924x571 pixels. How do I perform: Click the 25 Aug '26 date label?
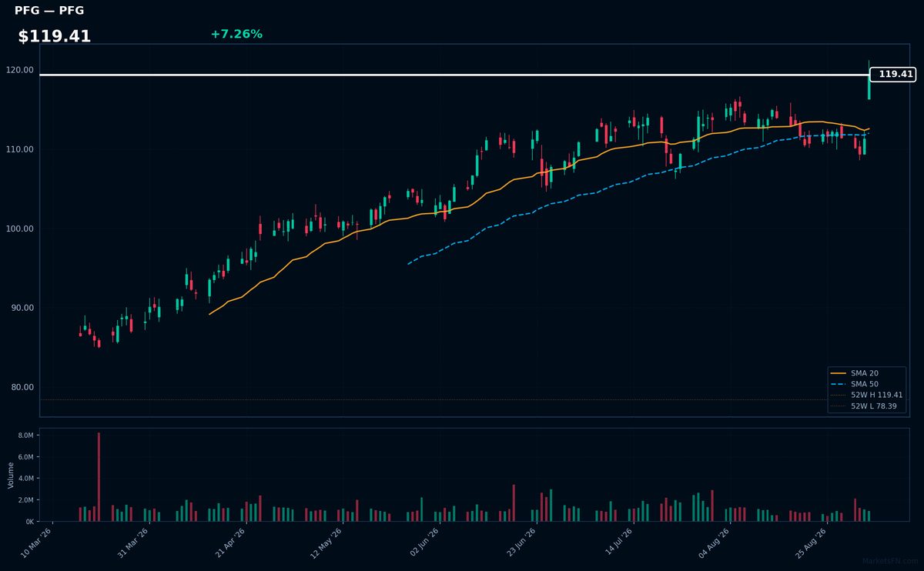(810, 543)
